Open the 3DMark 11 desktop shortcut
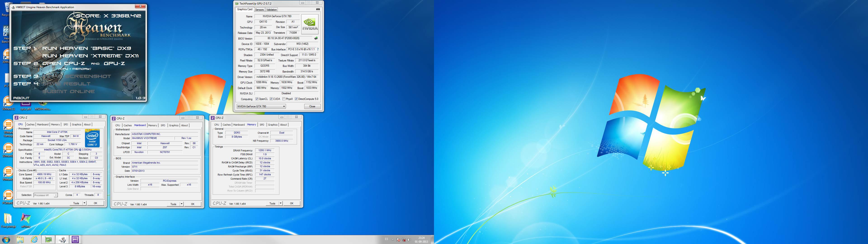Viewport: 868px width, 244px height. click(x=8, y=103)
